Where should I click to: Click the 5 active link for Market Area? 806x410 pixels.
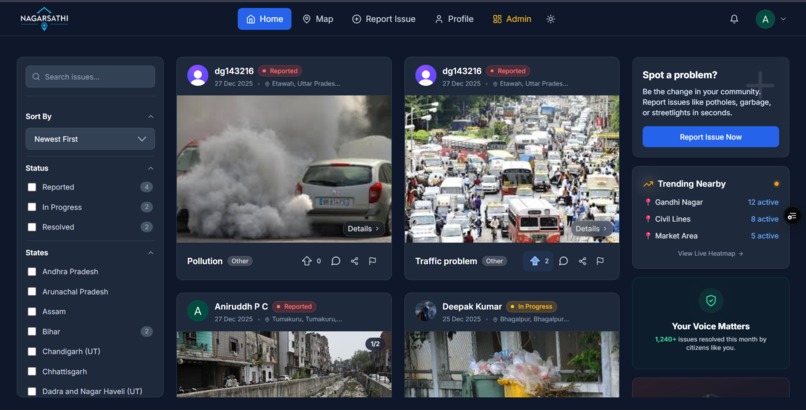coord(764,236)
